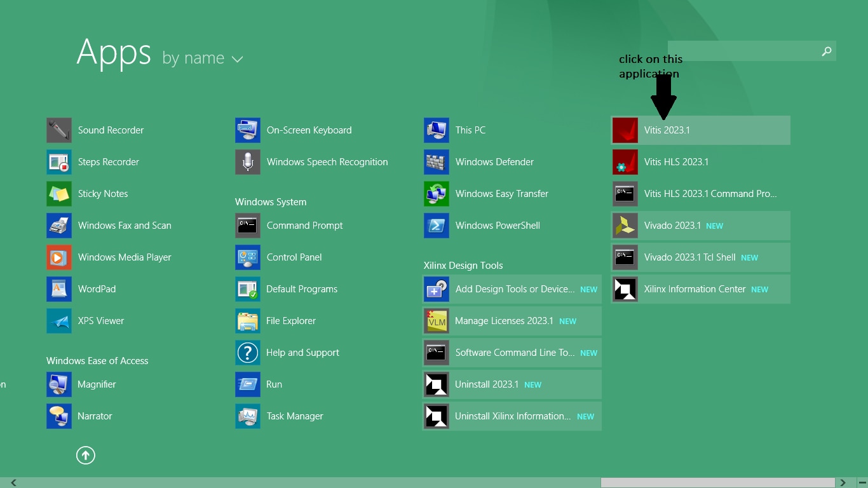Click the 'Windows Easy Transfer' label text
The image size is (868, 488).
[x=502, y=194]
